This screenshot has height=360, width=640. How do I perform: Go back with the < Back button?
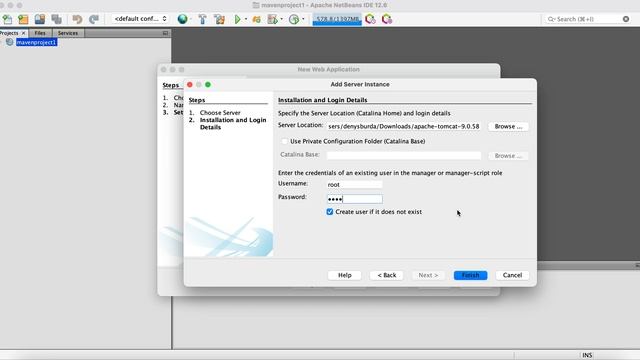click(x=387, y=275)
